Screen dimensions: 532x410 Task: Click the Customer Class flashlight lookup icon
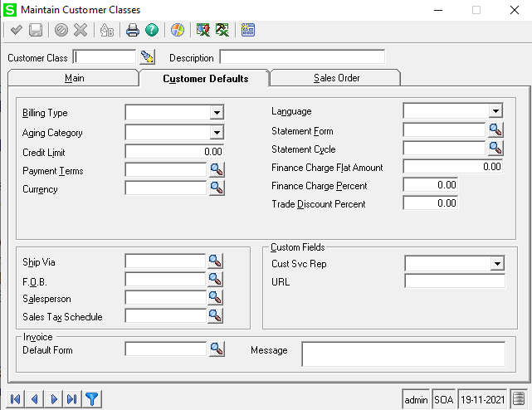click(x=147, y=57)
